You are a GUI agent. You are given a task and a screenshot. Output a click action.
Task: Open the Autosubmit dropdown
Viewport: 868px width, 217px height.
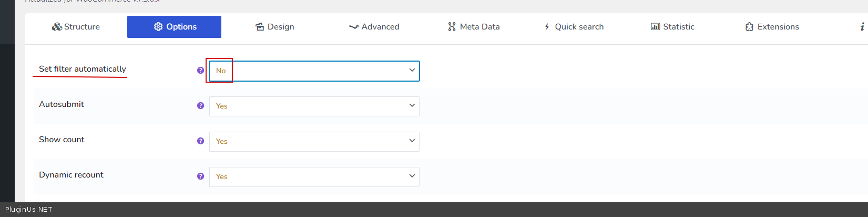pos(314,106)
